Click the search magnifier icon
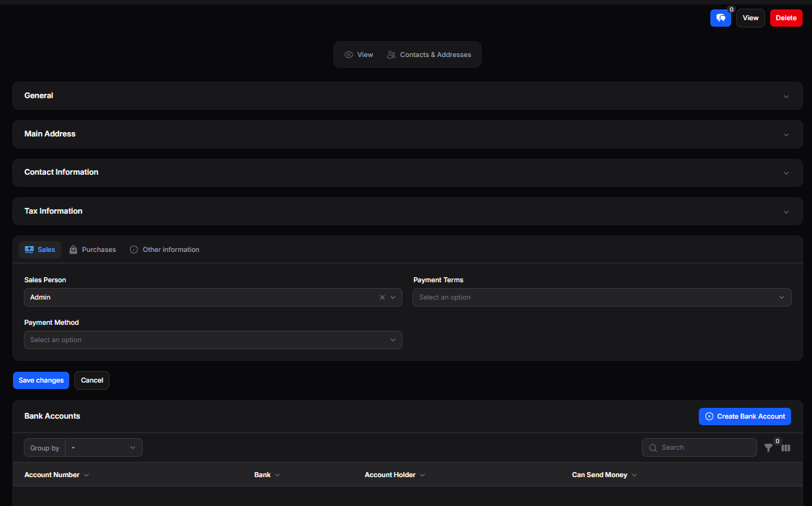Image resolution: width=812 pixels, height=506 pixels. pos(653,448)
